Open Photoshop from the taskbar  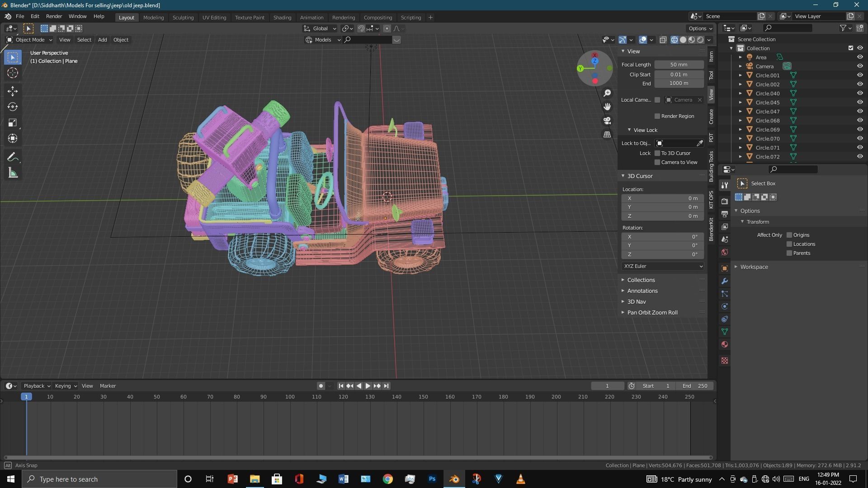(432, 479)
